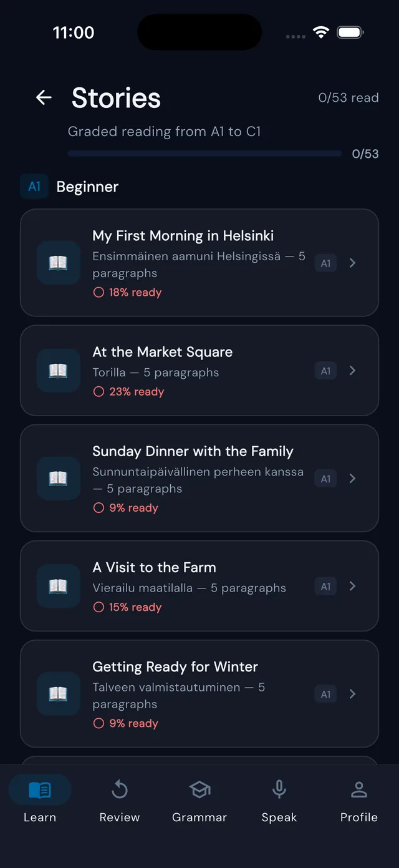Open the book icon for My First Morning in Helsinki

pyautogui.click(x=59, y=263)
